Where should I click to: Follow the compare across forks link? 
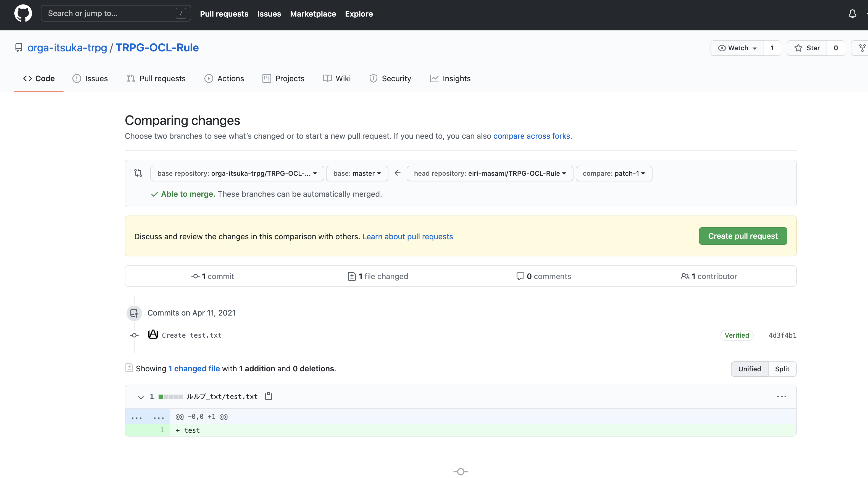point(531,136)
